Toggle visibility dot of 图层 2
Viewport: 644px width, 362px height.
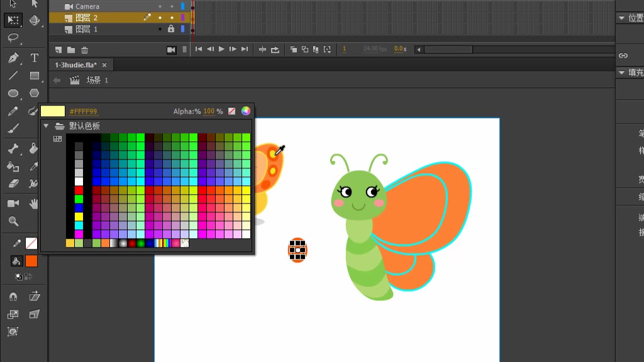pyautogui.click(x=160, y=18)
